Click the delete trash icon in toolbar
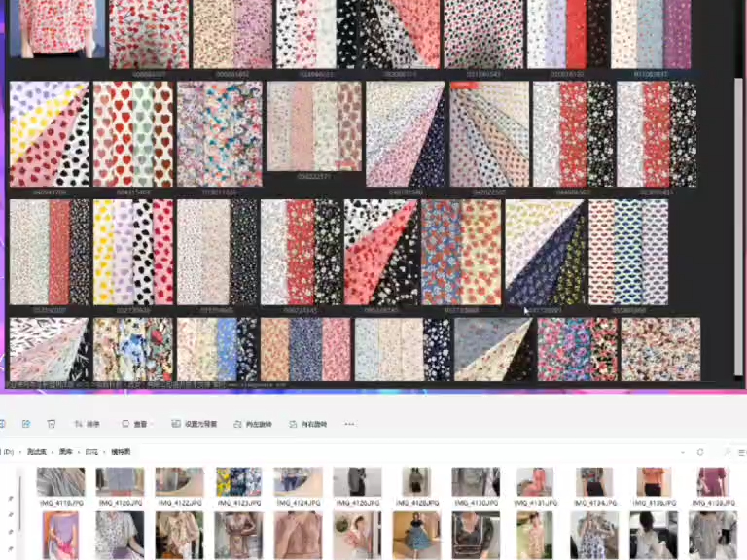747x560 pixels. pos(52,424)
